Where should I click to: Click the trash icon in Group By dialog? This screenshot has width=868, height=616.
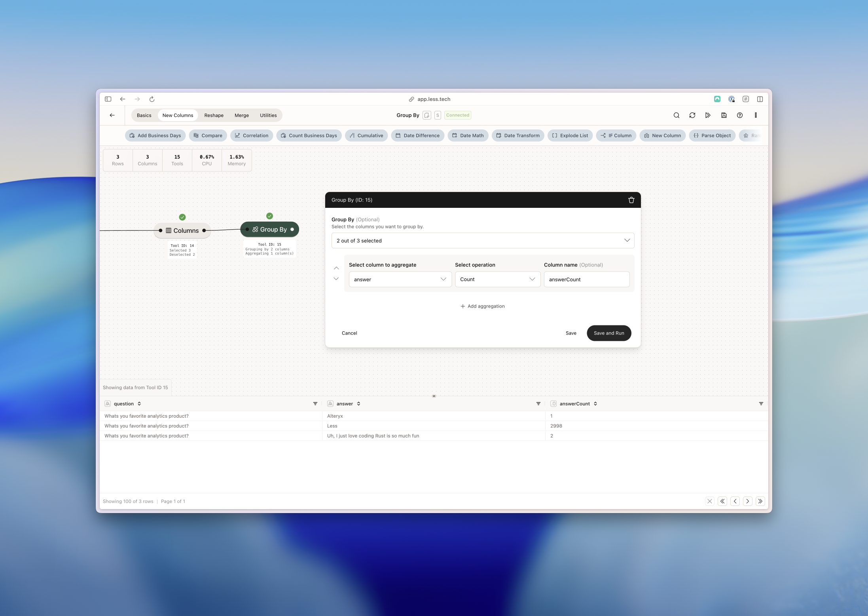(x=631, y=200)
